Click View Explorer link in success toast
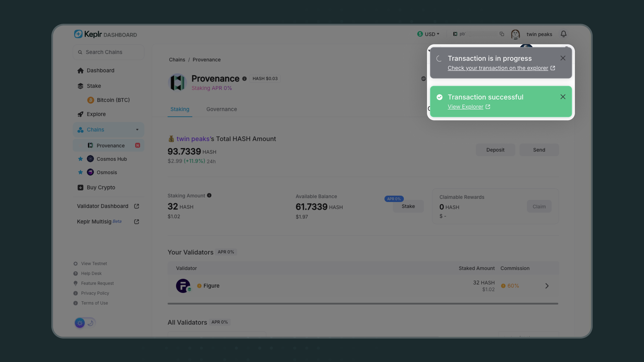 click(x=465, y=107)
